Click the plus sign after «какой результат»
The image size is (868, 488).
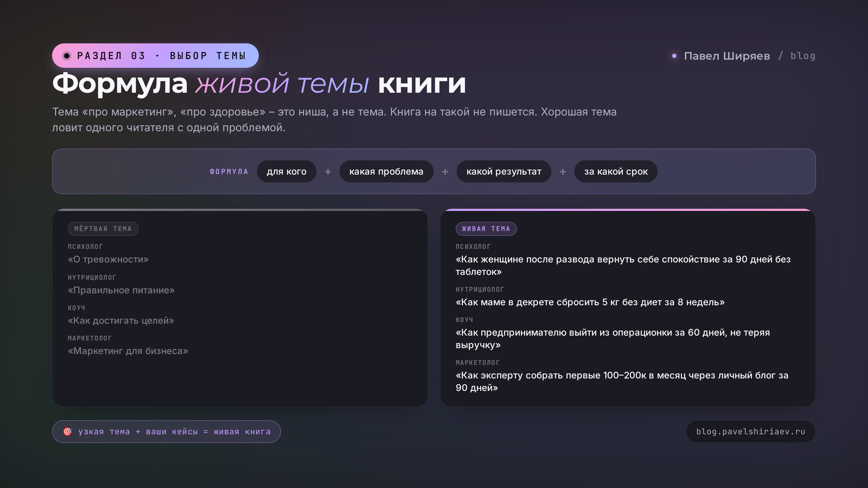click(563, 172)
